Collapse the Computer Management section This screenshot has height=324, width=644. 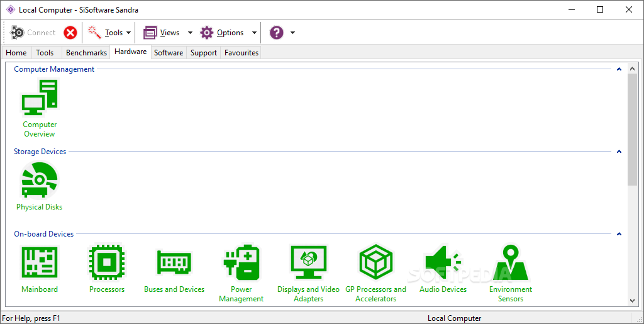(x=619, y=69)
